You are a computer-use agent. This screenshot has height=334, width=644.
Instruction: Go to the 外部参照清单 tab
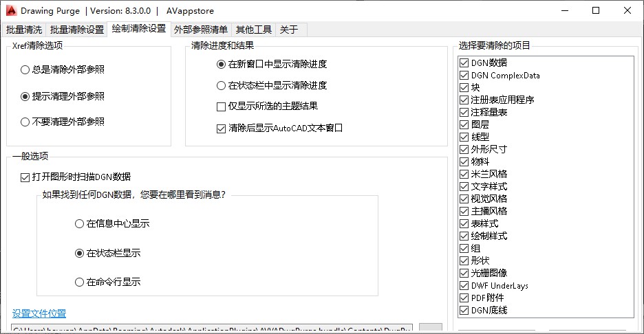tap(201, 30)
